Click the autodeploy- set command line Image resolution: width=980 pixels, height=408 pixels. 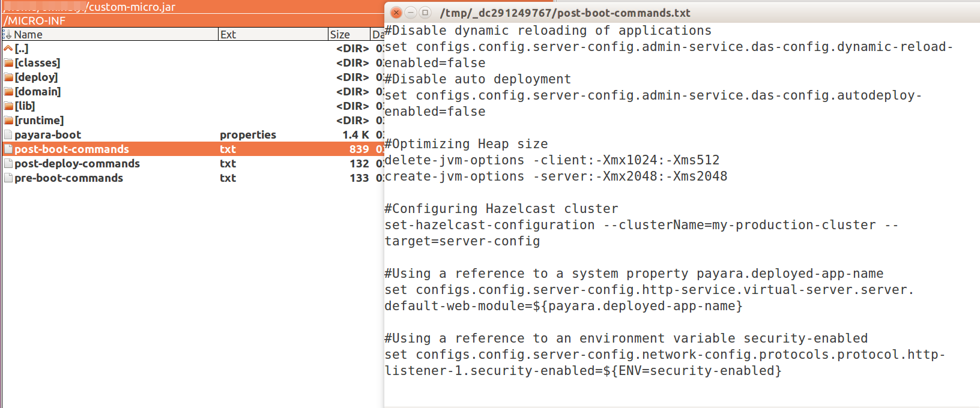[653, 95]
